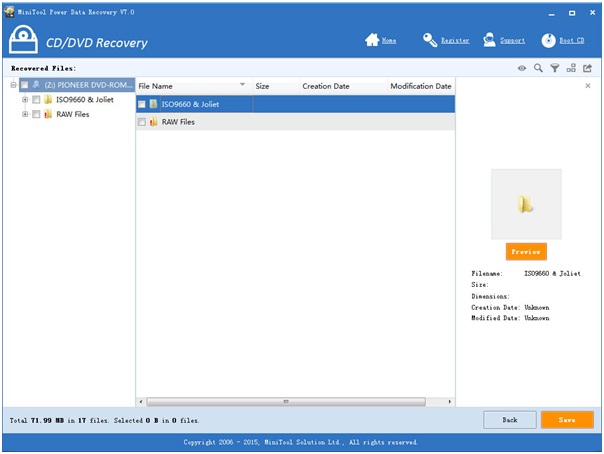Click the Home house icon
The height and width of the screenshot is (454, 604).
372,41
